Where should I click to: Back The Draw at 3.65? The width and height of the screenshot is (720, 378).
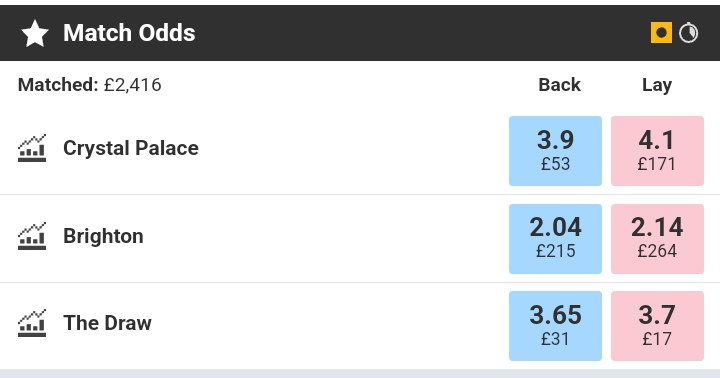pos(555,326)
